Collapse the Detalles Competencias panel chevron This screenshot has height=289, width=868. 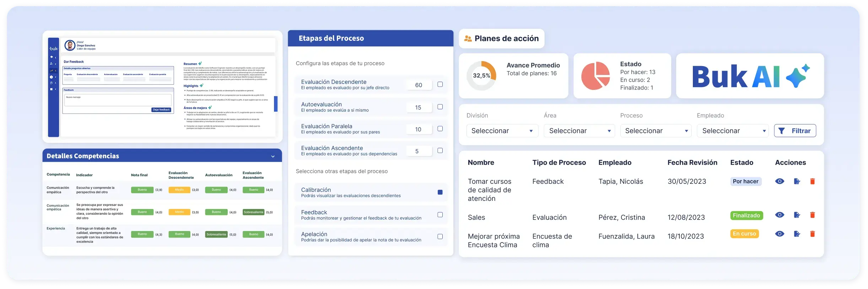pyautogui.click(x=273, y=156)
